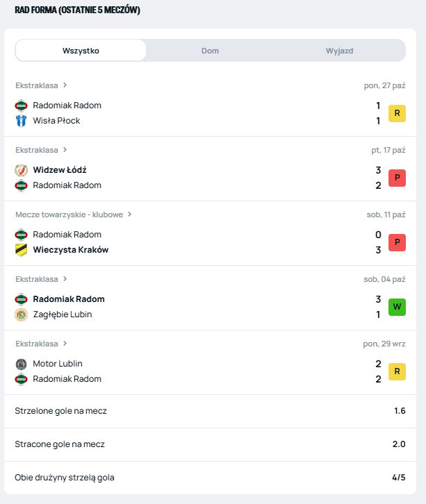Click the Motor Lublin club crest icon

pos(21,364)
